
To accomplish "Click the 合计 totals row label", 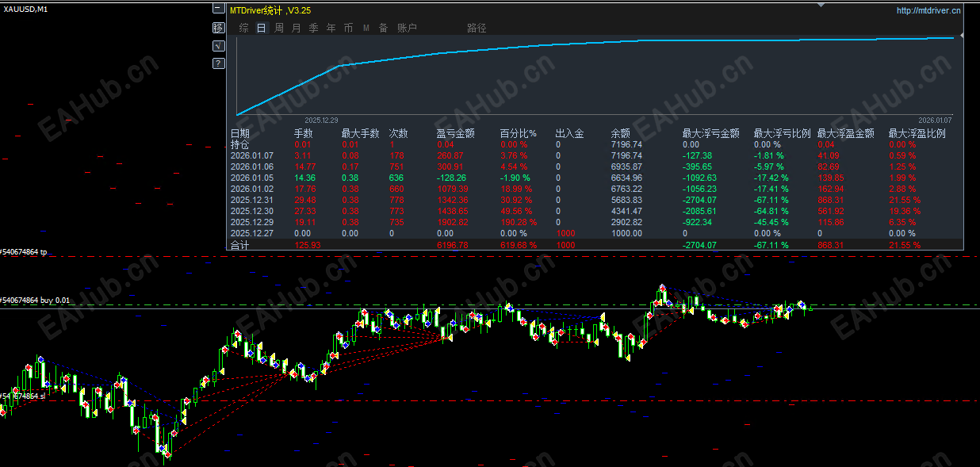I will pyautogui.click(x=239, y=246).
